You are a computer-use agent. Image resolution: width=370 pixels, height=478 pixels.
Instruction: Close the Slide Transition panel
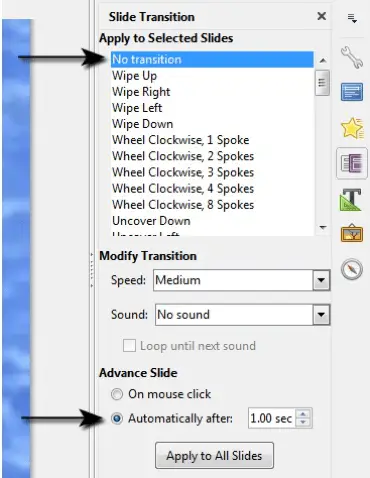[322, 16]
